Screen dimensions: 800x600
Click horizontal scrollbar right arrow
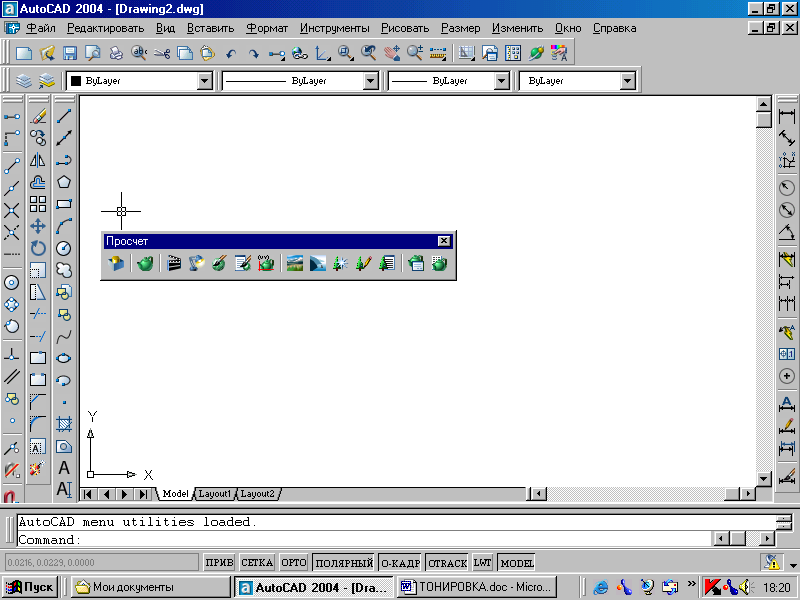748,494
